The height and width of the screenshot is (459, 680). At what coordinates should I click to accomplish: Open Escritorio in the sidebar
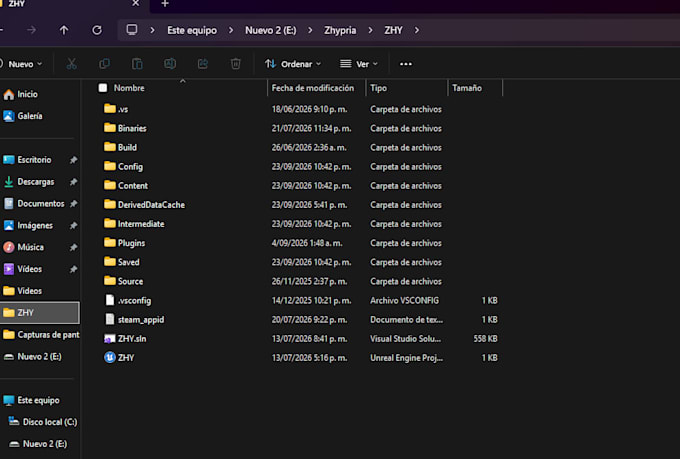coord(27,160)
